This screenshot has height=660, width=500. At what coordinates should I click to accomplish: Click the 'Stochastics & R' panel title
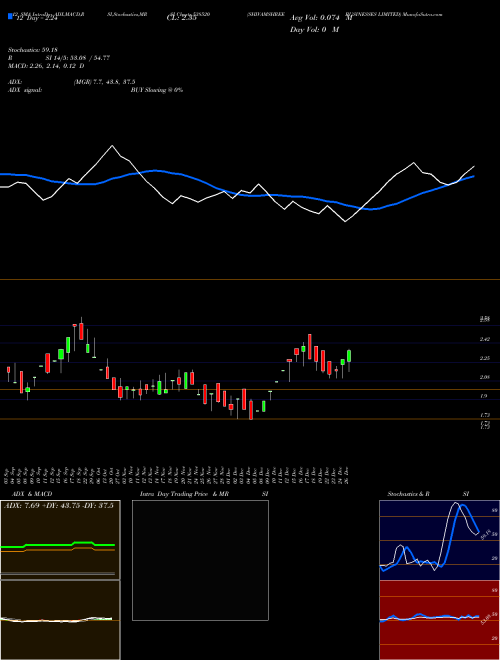[409, 494]
